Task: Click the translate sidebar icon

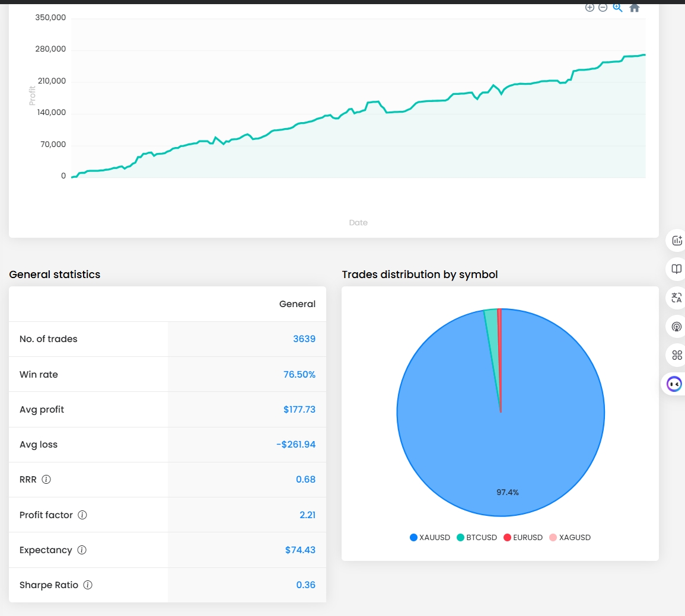Action: tap(677, 298)
